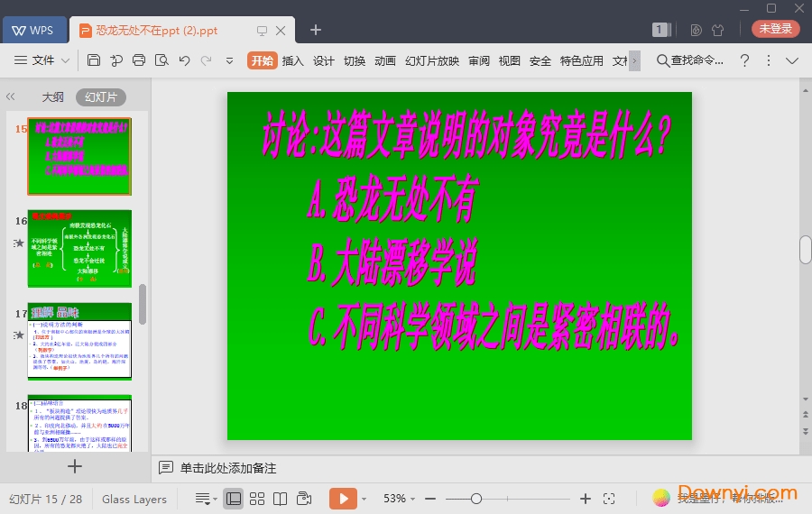Screen dimensions: 812x514
Task: Open the 视图 tab
Action: (509, 60)
